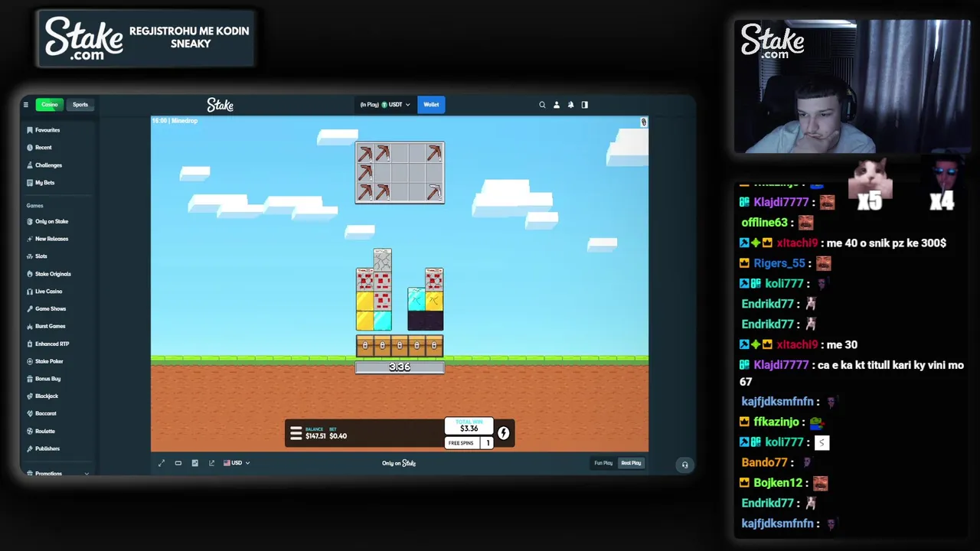980x551 pixels.
Task: Open the Wallet
Action: [x=431, y=105]
